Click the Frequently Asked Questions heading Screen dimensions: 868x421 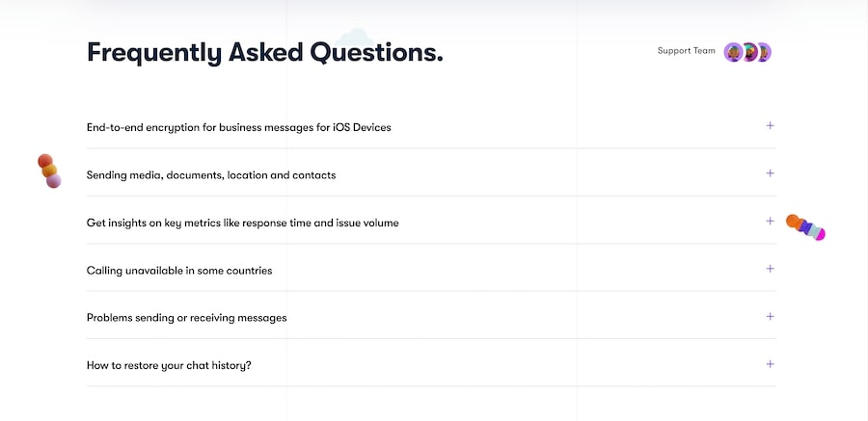265,52
